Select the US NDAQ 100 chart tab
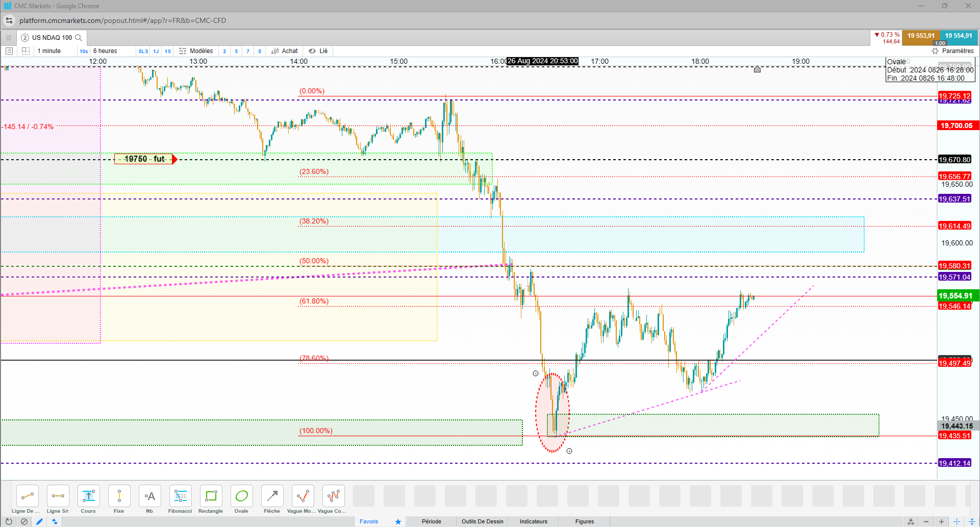This screenshot has width=980, height=527. click(x=52, y=37)
